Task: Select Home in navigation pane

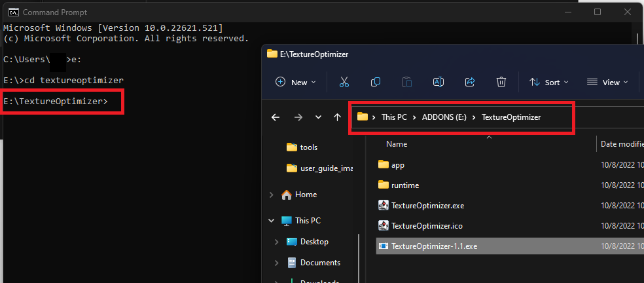Action: [x=306, y=195]
